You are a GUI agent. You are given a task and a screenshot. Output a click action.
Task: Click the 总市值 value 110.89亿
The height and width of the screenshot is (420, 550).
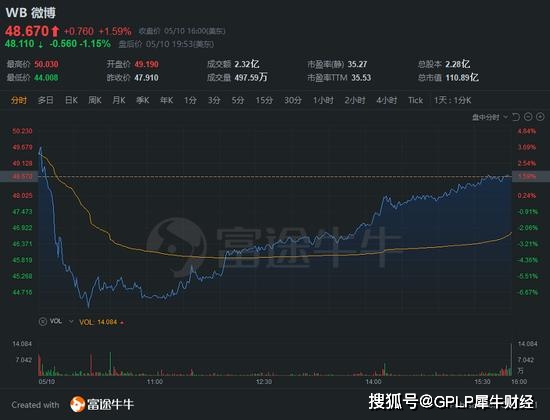click(462, 77)
